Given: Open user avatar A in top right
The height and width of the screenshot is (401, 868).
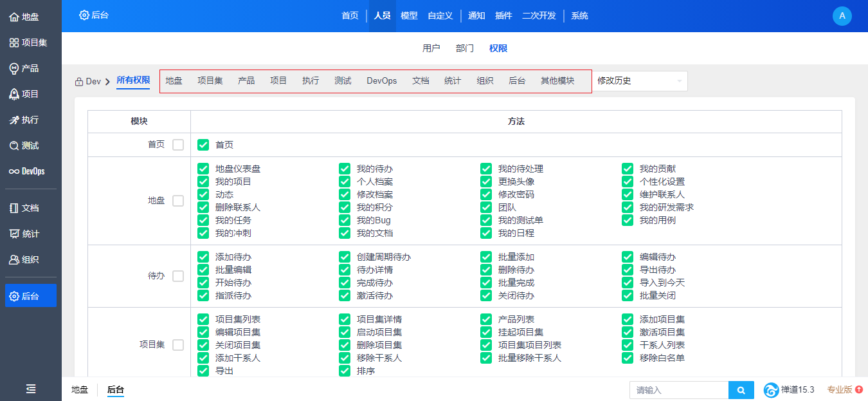Looking at the screenshot, I should [x=842, y=16].
